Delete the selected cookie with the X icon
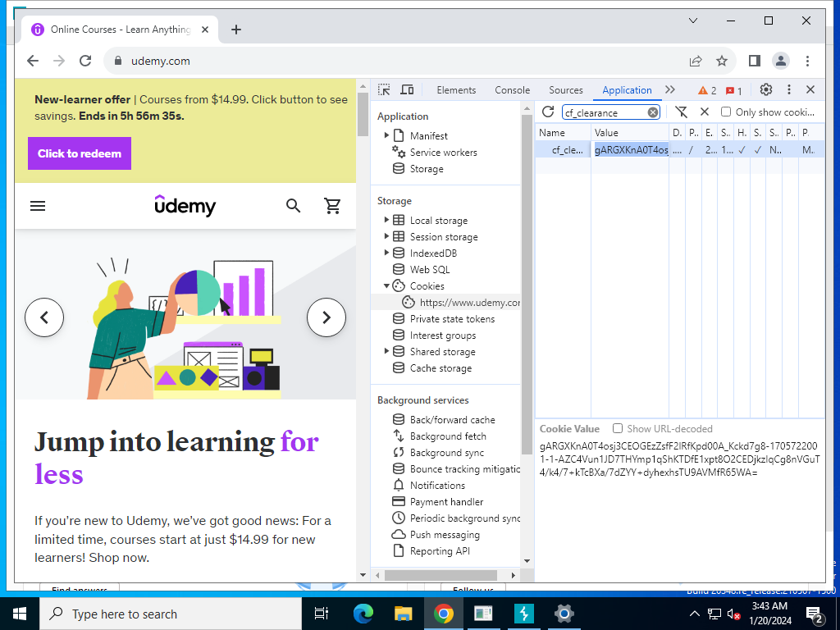The image size is (840, 630). coord(705,112)
